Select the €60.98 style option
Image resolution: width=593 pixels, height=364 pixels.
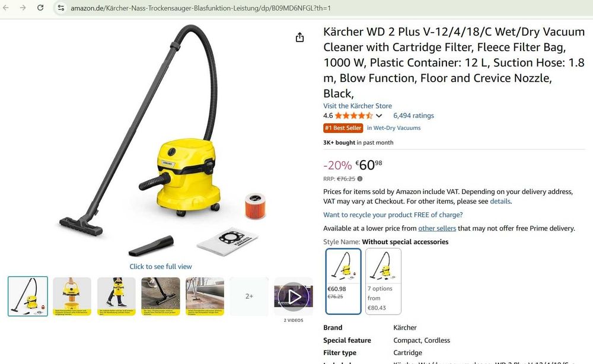[x=343, y=281]
